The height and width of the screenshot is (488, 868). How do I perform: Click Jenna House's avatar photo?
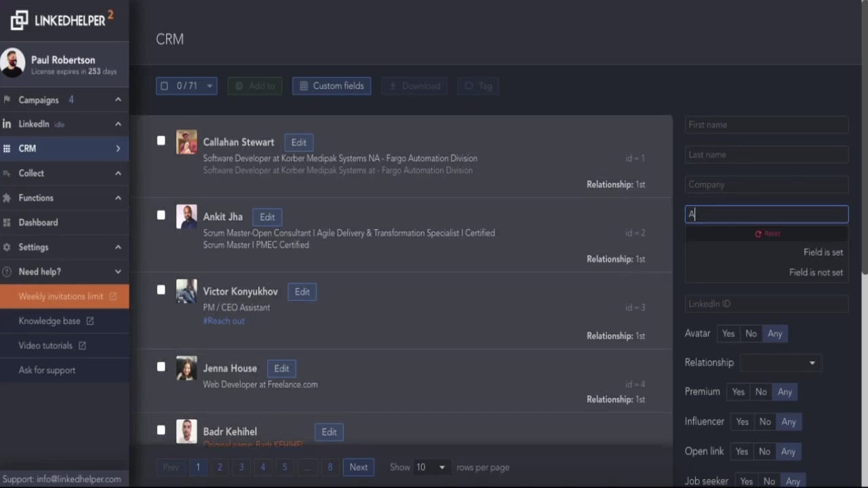pyautogui.click(x=186, y=368)
